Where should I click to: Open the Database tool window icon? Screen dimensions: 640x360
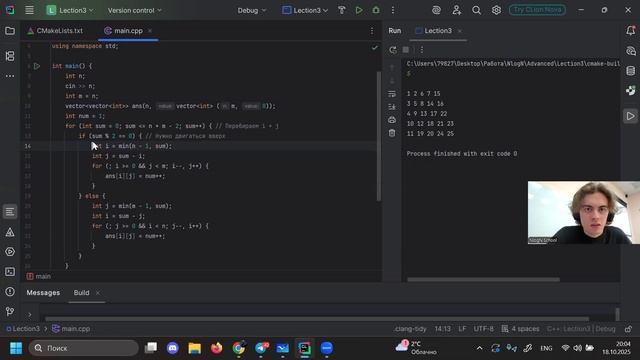tap(631, 71)
